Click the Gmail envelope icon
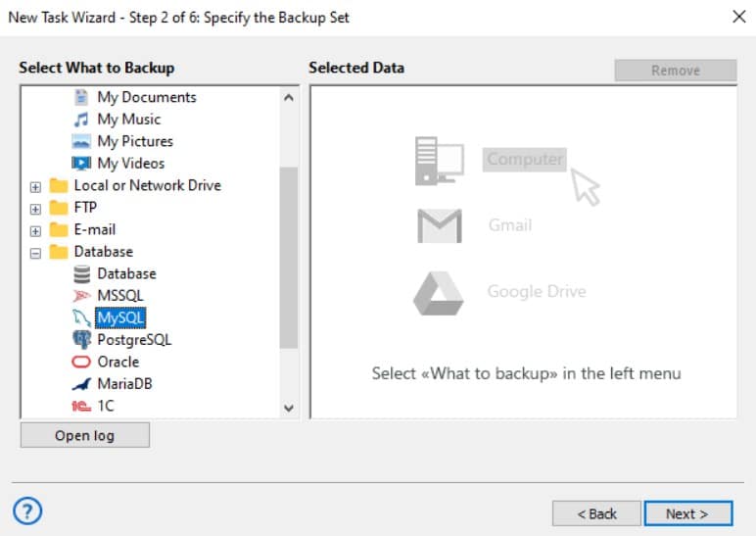This screenshot has height=536, width=756. 440,225
